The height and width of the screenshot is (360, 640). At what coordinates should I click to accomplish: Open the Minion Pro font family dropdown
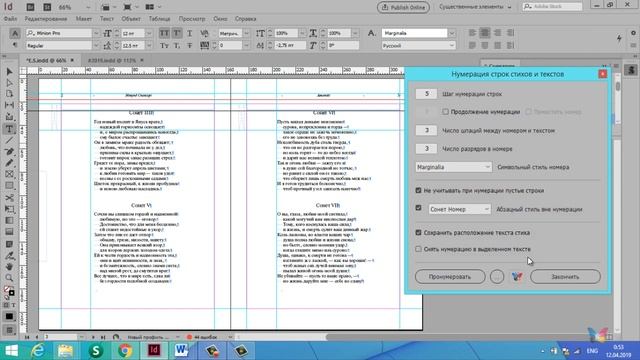click(x=96, y=33)
